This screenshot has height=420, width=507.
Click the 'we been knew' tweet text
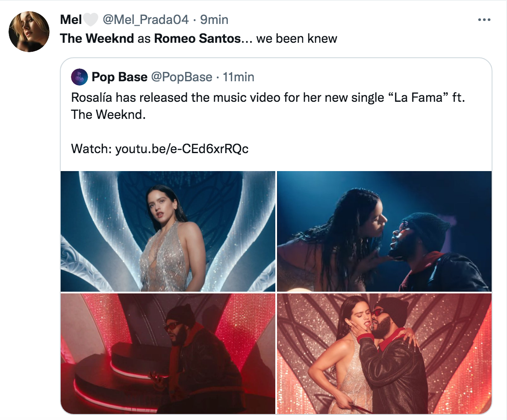click(297, 38)
